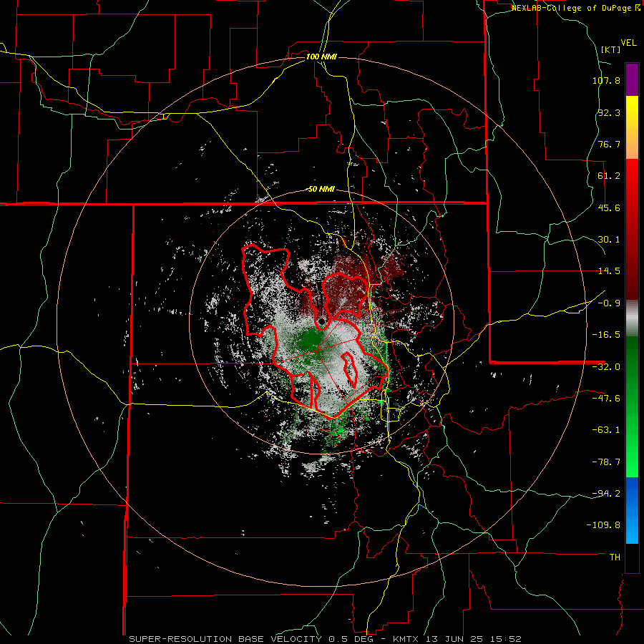Click the 45.6 legend value
Image resolution: width=644 pixels, height=644 pixels.
click(609, 208)
